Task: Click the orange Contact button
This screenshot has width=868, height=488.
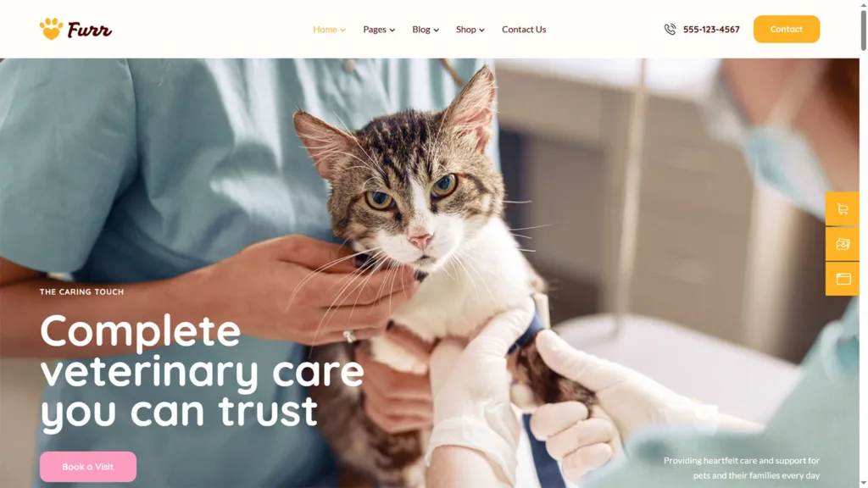Action: point(786,29)
